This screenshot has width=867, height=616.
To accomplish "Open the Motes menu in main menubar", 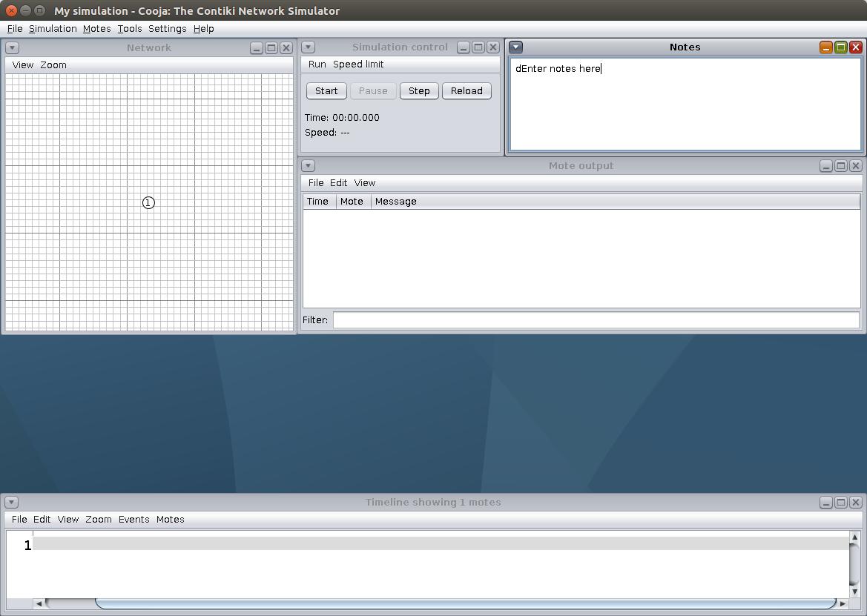I will pos(96,29).
